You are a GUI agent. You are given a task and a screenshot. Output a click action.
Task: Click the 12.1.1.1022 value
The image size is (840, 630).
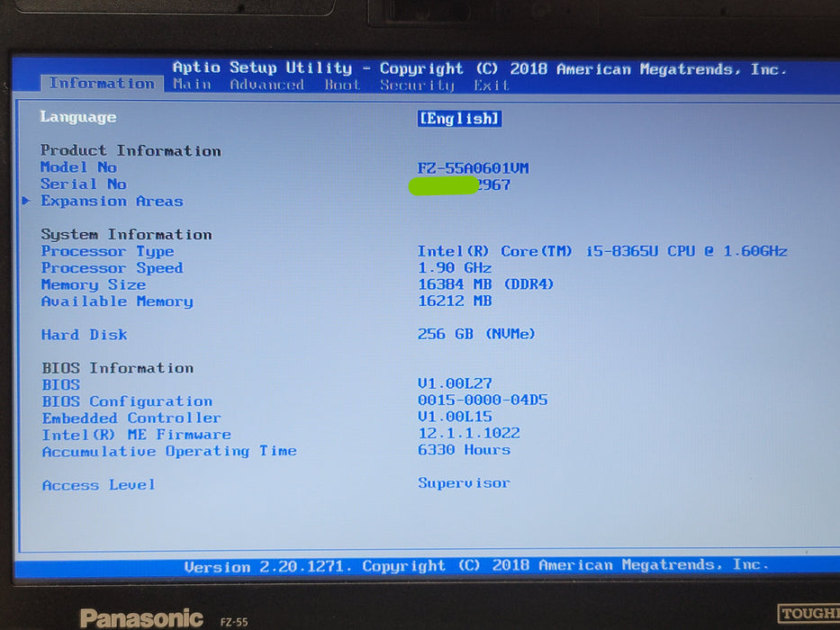[x=468, y=433]
